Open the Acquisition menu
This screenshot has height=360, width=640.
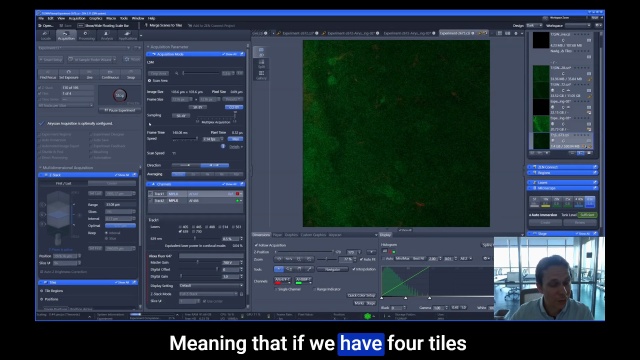click(x=77, y=18)
